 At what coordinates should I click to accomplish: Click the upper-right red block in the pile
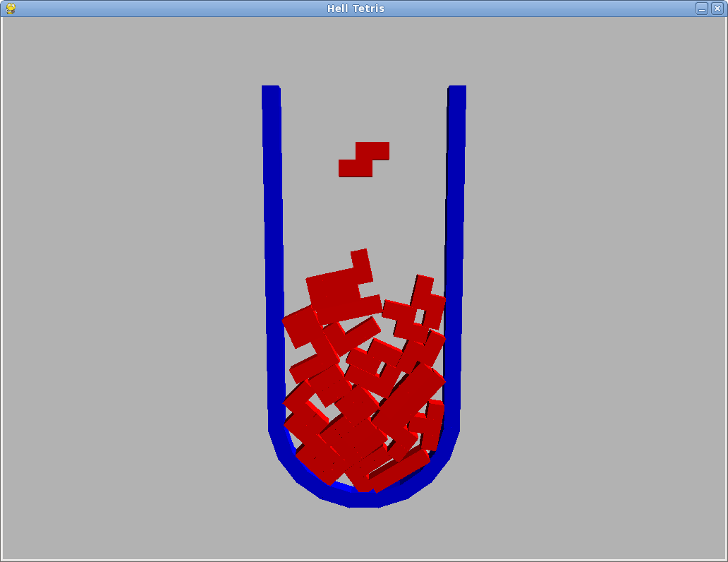point(427,304)
